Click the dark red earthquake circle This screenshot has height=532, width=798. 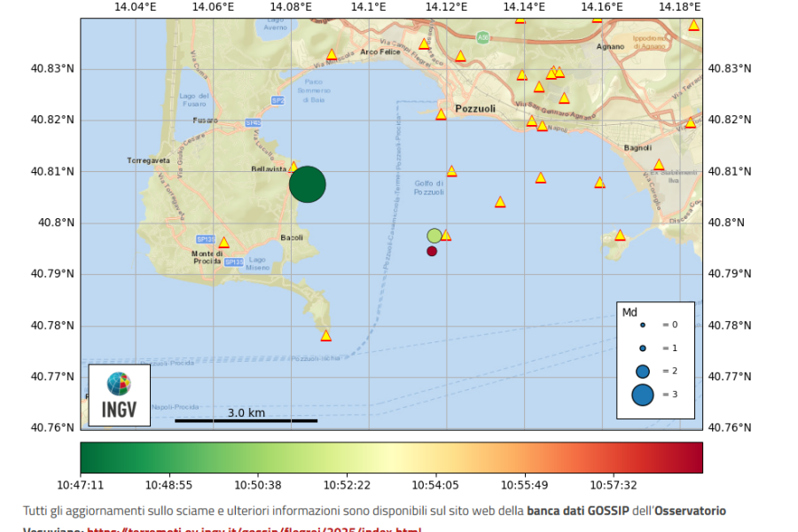432,251
